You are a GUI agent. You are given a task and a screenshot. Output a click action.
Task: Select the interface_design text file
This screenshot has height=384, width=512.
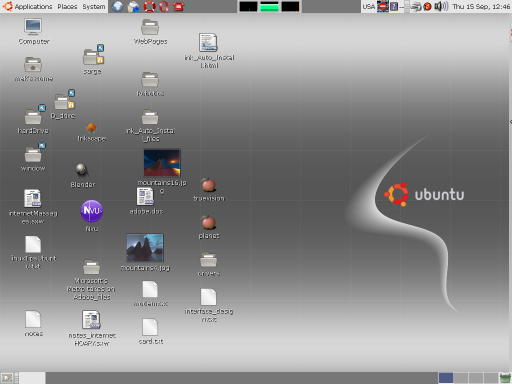pyautogui.click(x=208, y=297)
